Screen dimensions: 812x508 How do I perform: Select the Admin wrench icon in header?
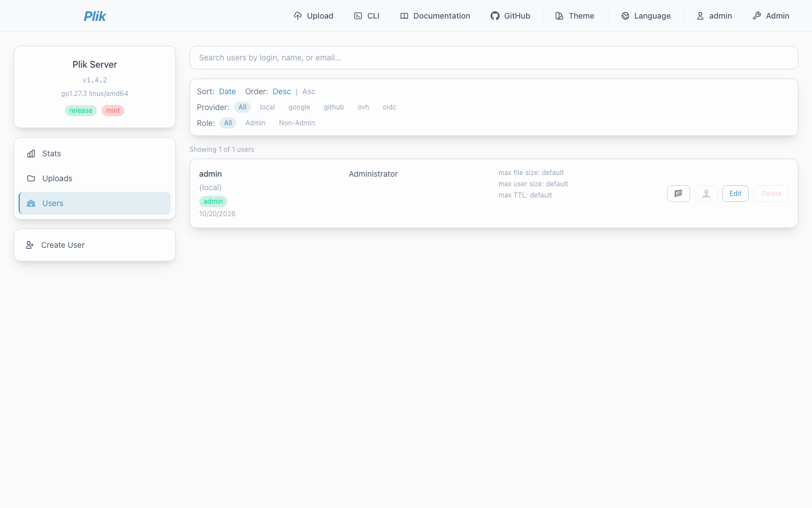click(757, 16)
